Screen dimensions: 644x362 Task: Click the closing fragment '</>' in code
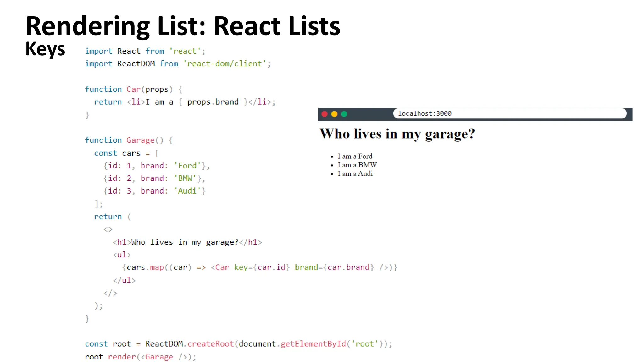110,293
